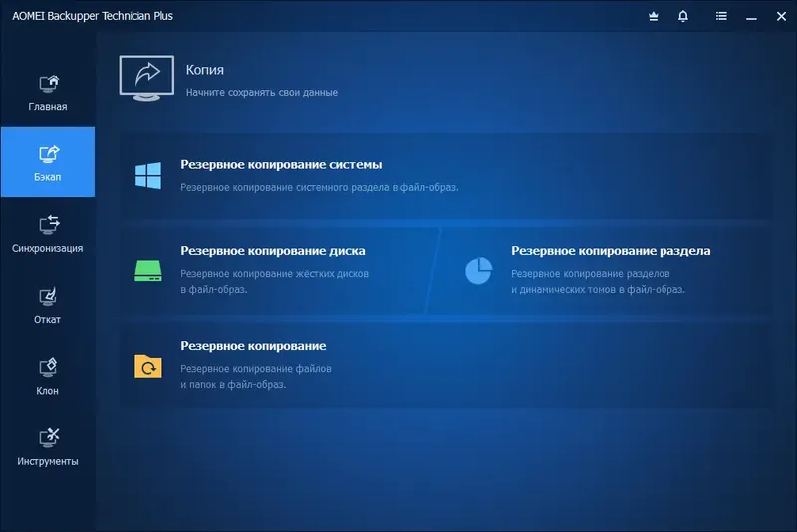Click the yellow folder file backup icon
Screen dimensions: 797x532
[x=148, y=366]
